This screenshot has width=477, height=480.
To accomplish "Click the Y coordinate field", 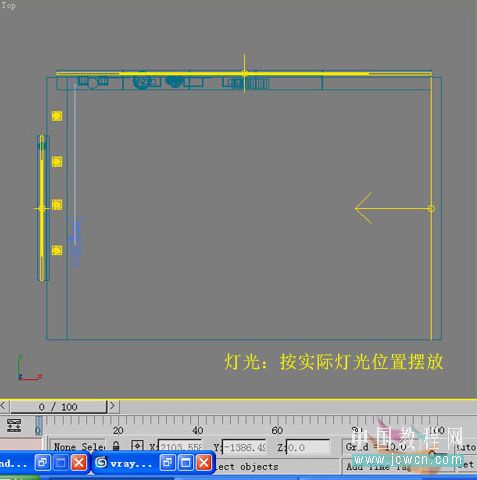I will pyautogui.click(x=244, y=447).
